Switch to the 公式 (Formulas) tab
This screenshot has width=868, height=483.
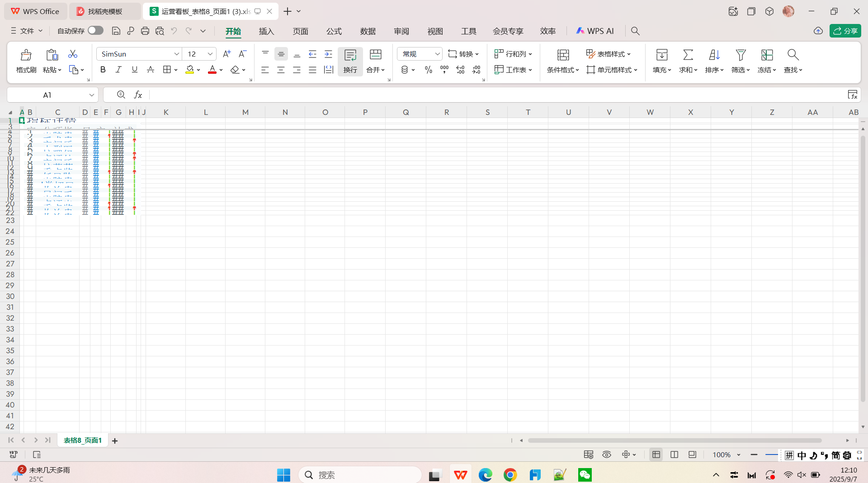tap(334, 31)
